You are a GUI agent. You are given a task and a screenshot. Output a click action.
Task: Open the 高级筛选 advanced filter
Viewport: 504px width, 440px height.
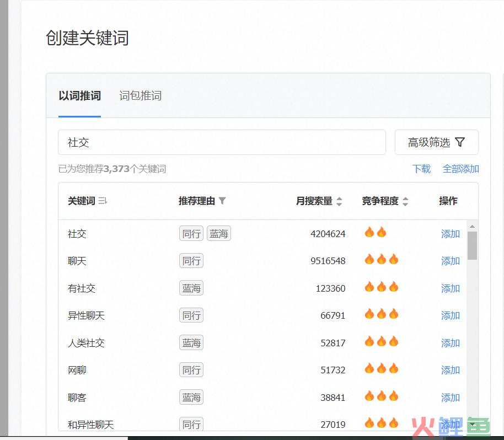pos(437,142)
